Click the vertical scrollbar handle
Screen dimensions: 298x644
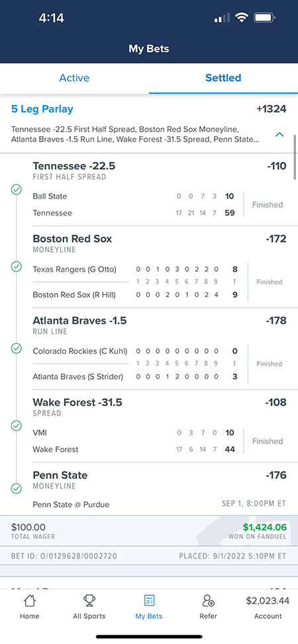tap(295, 157)
